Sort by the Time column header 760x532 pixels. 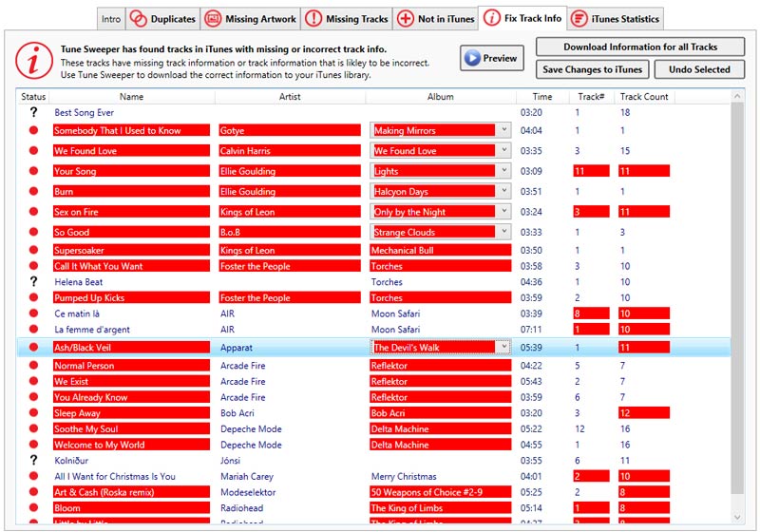tap(541, 96)
